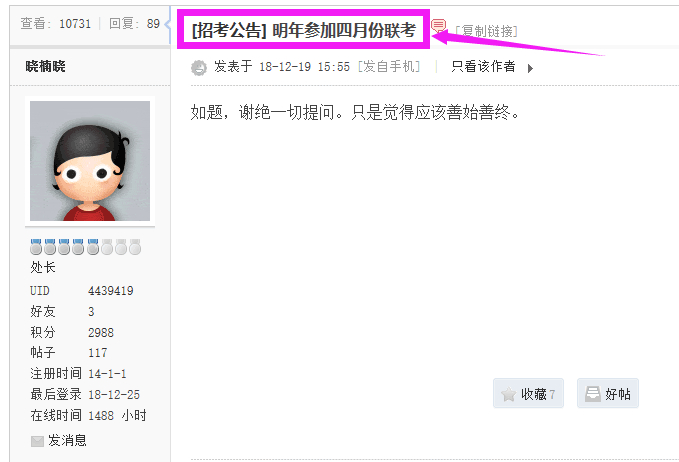679x462 pixels.
Task: Click the small gray author avatar icon
Action: [x=199, y=68]
